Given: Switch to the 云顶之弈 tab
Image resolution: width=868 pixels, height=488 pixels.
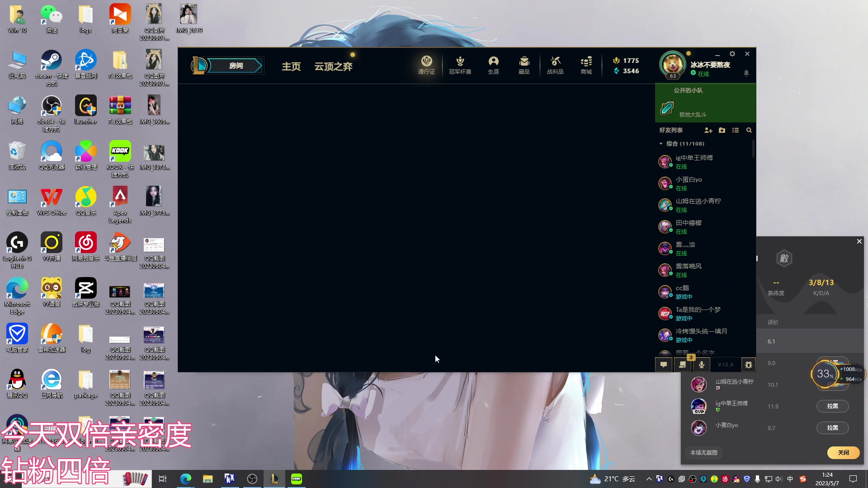Looking at the screenshot, I should (334, 66).
